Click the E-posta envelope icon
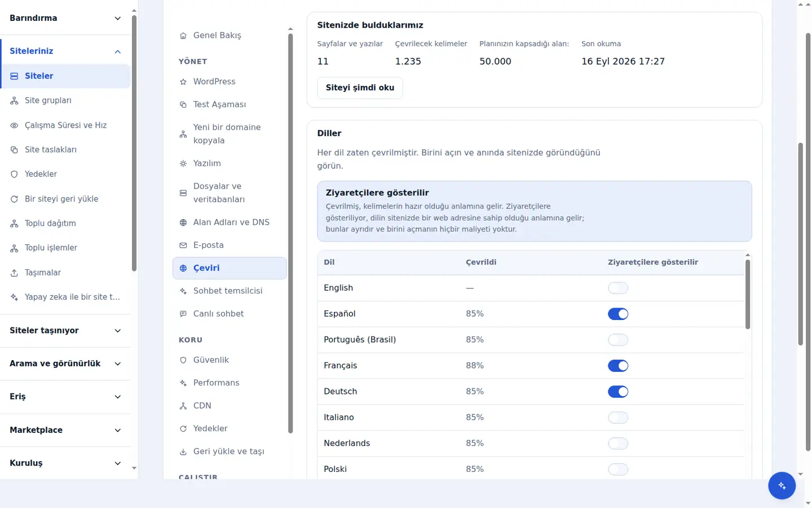Viewport: 812px width, 508px height. [183, 246]
